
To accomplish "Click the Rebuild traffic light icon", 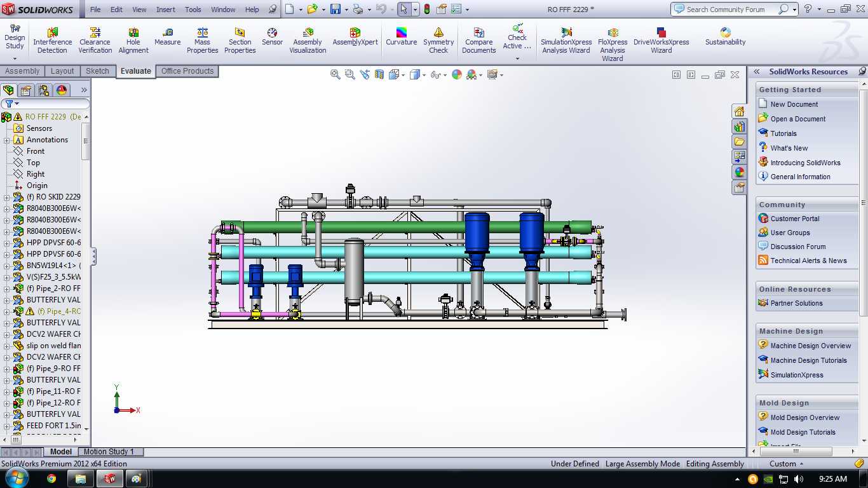I will [427, 9].
